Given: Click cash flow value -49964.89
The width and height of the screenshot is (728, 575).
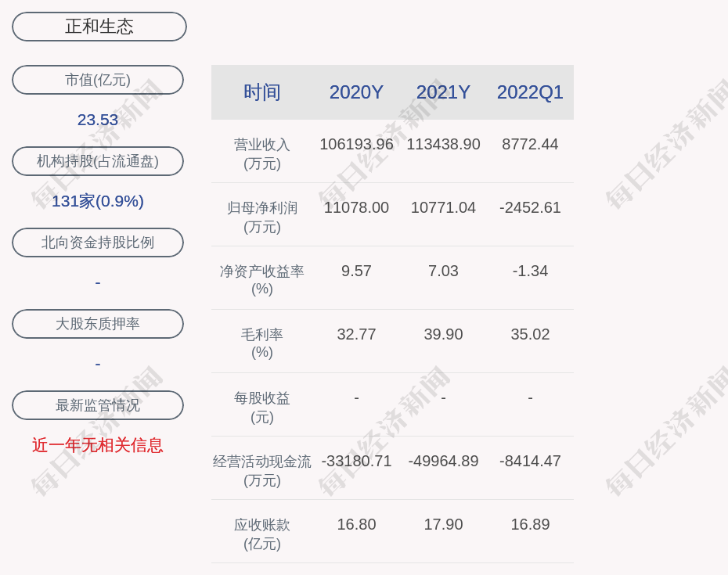Looking at the screenshot, I should (443, 462).
